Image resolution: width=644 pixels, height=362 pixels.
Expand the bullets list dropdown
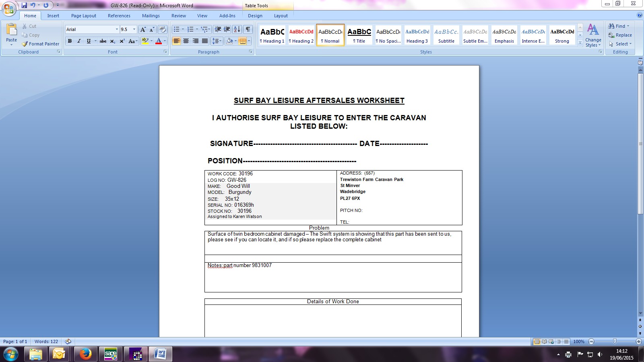(x=183, y=29)
